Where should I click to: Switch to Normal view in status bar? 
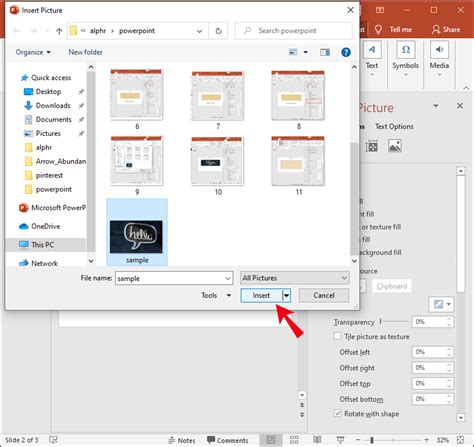click(x=271, y=440)
